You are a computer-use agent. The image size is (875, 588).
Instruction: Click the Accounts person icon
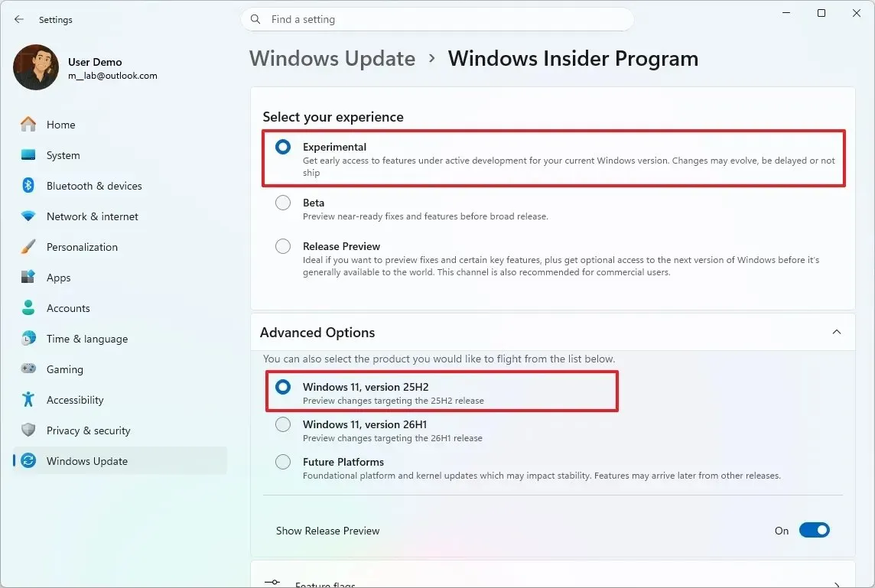point(28,307)
